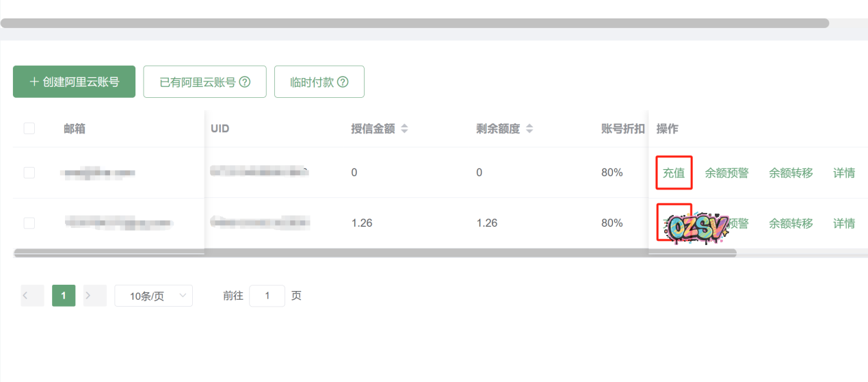The height and width of the screenshot is (382, 868).
Task: Check the first account row checkbox
Action: 29,173
